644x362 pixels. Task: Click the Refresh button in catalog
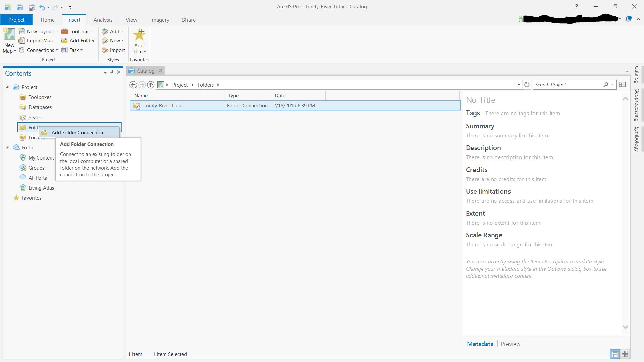[527, 85]
